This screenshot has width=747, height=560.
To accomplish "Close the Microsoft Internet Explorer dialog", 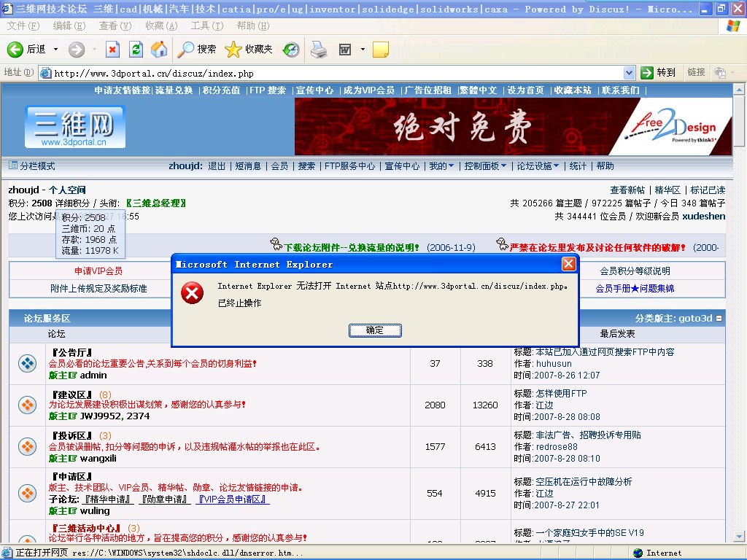I will (x=568, y=264).
